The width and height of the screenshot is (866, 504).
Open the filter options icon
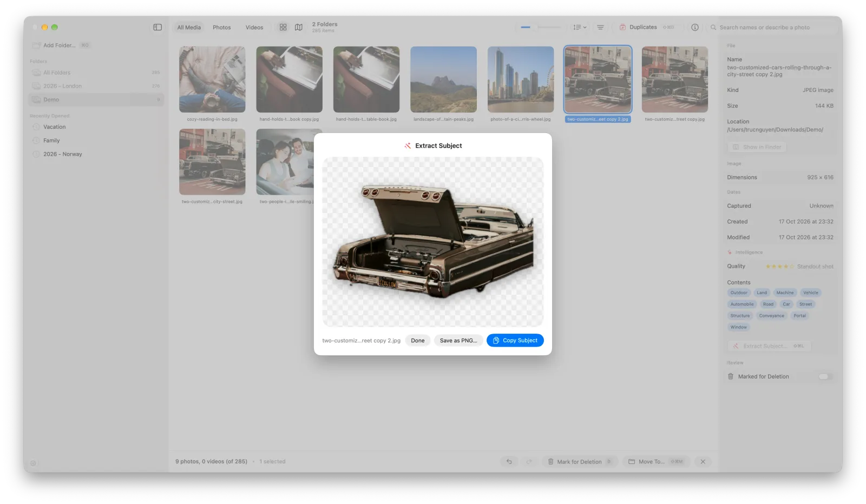coord(600,27)
